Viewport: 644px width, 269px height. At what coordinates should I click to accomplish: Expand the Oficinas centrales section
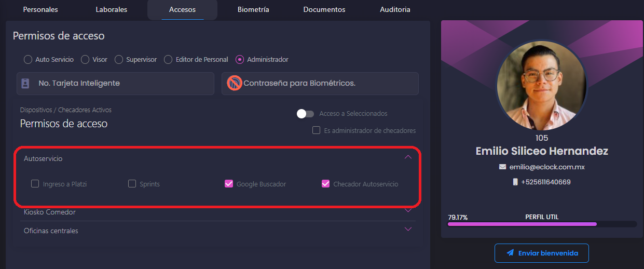point(408,230)
